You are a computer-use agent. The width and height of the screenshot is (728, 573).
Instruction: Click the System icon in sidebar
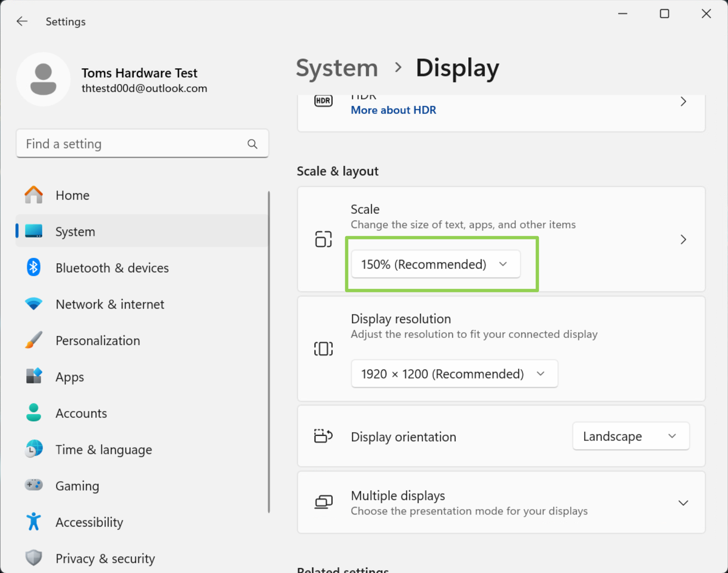pyautogui.click(x=34, y=231)
